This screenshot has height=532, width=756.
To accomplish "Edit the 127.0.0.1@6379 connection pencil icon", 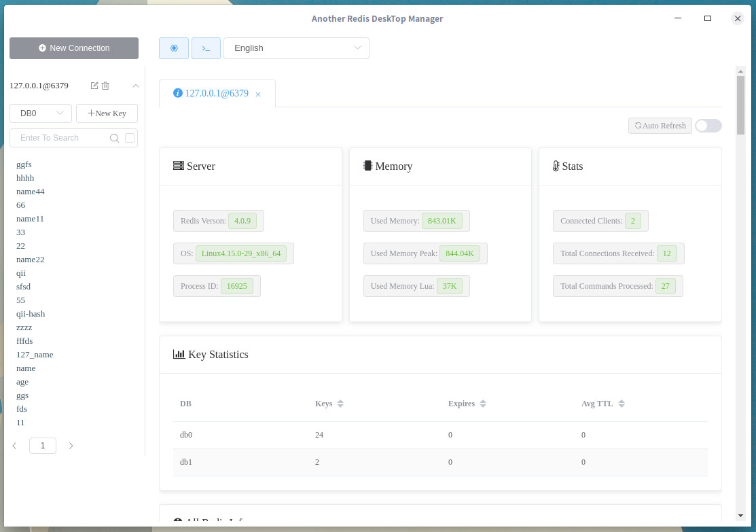I will 94,86.
